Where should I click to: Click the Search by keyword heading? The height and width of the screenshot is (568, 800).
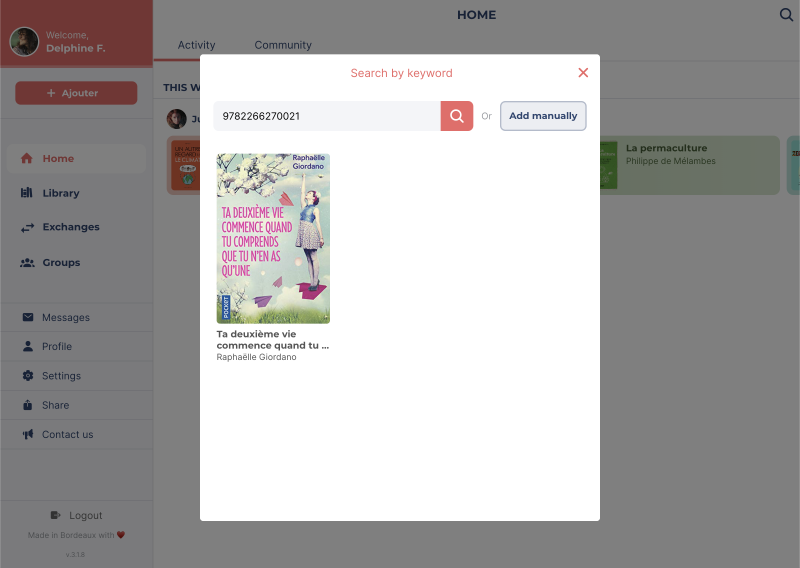click(402, 73)
